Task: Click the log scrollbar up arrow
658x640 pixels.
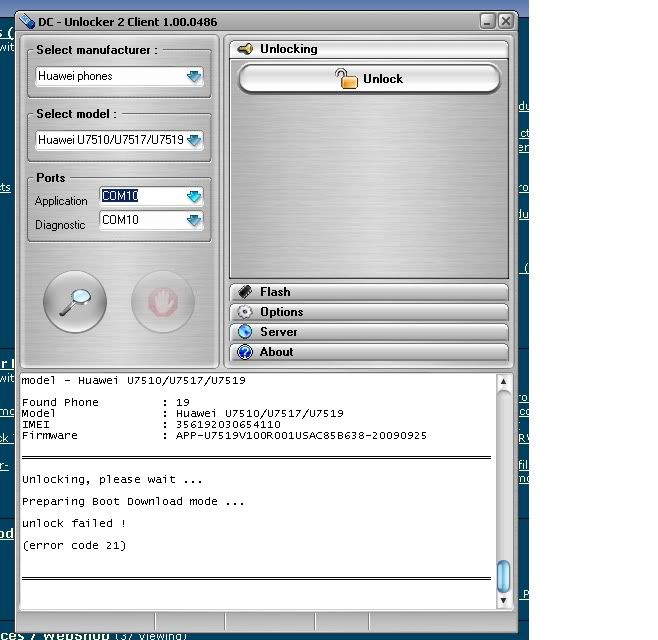Action: (504, 383)
